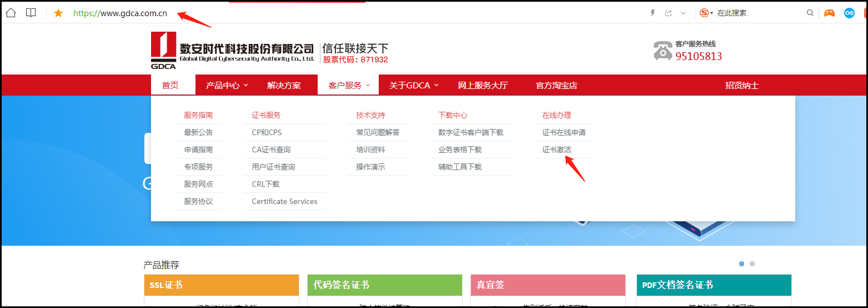Click the browser home icon
868x308 pixels.
click(x=11, y=13)
